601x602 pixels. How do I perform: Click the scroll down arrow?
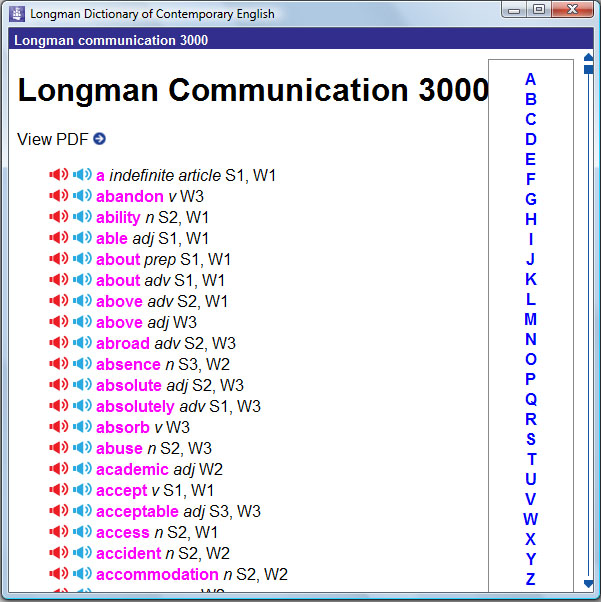(x=588, y=583)
